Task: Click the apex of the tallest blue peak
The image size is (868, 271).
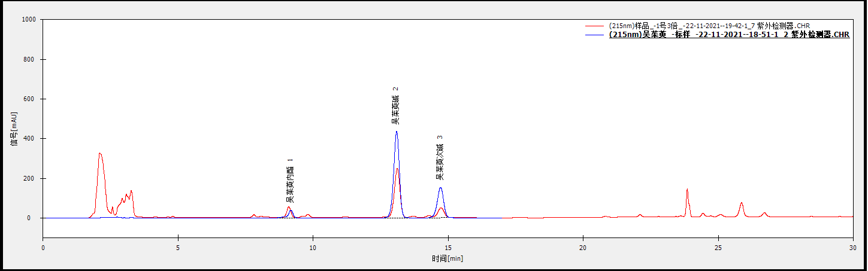Action: (397, 132)
